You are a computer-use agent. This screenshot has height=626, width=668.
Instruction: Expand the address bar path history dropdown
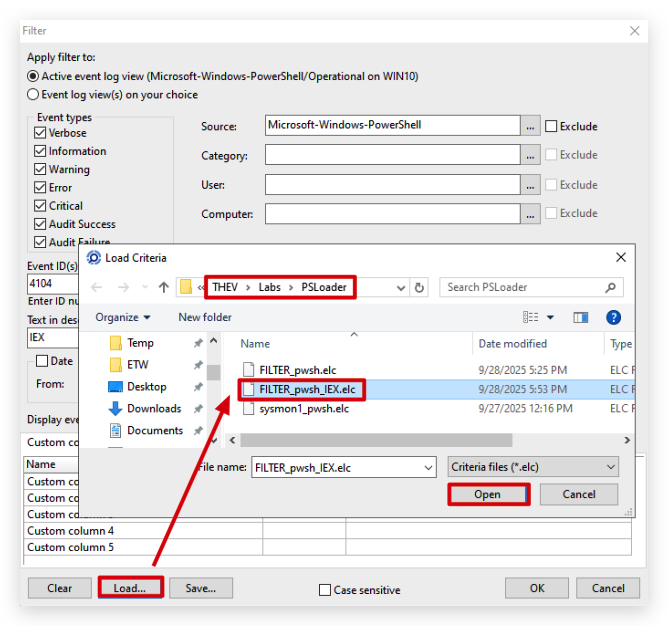[x=400, y=288]
